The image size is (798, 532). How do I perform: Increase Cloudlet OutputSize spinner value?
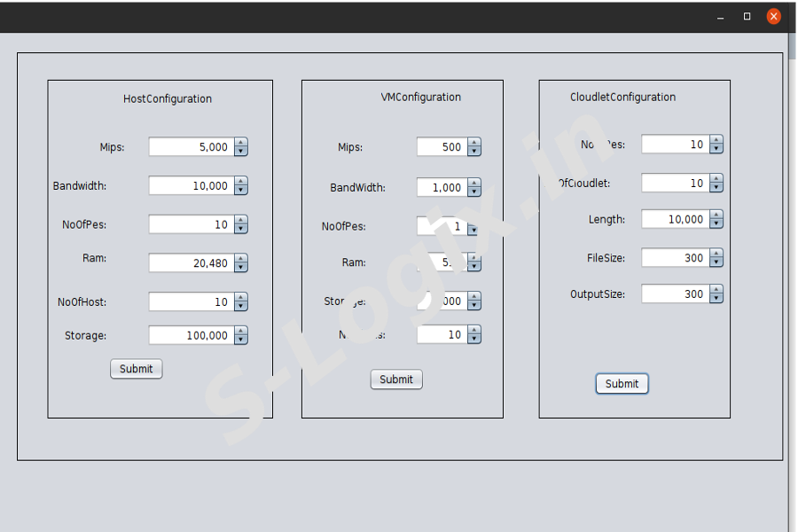[x=716, y=289]
